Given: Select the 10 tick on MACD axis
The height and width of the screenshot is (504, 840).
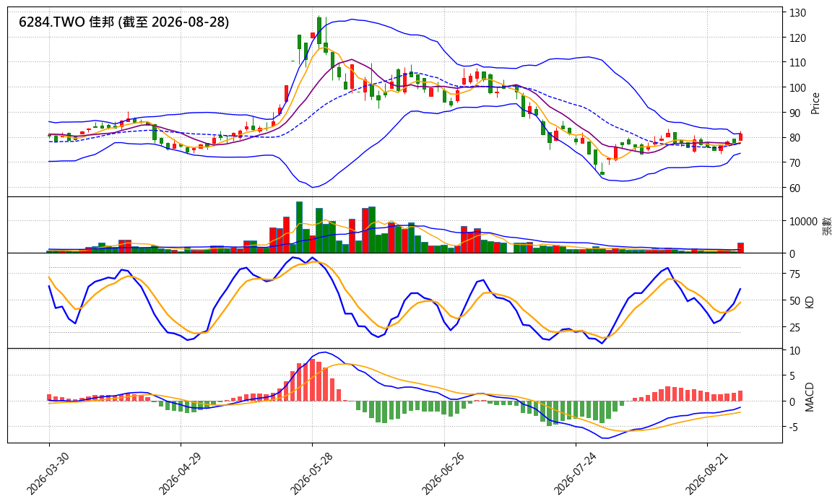Looking at the screenshot, I should pyautogui.click(x=794, y=351).
